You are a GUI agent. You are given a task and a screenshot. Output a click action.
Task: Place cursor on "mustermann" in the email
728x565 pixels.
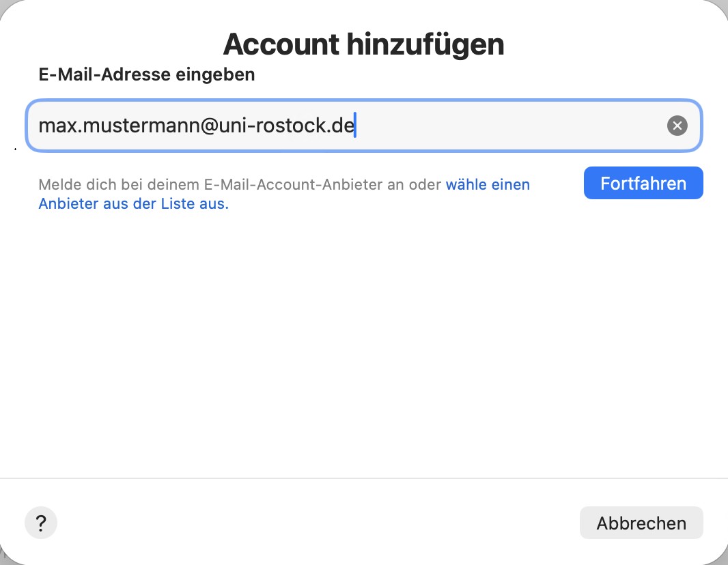tap(140, 126)
